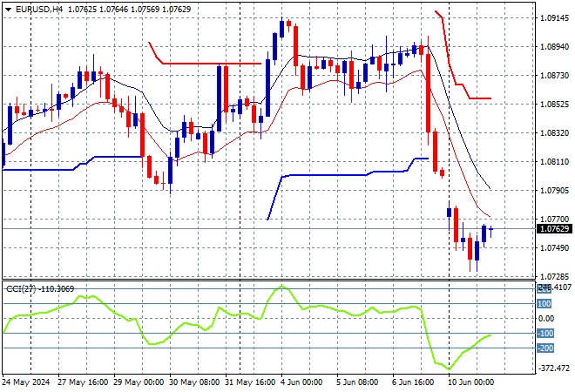Select the CCI(27) -110.3069 indicator label
Screen dimensions: 575x392
pos(40,289)
